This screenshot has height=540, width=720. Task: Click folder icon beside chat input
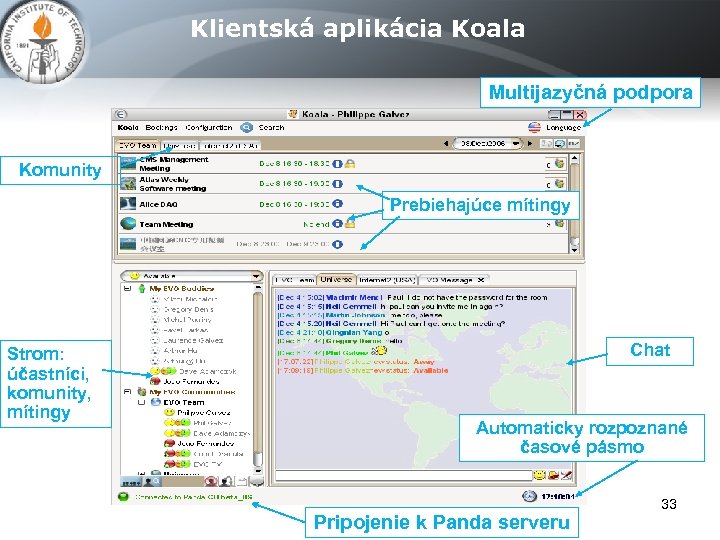point(553,475)
